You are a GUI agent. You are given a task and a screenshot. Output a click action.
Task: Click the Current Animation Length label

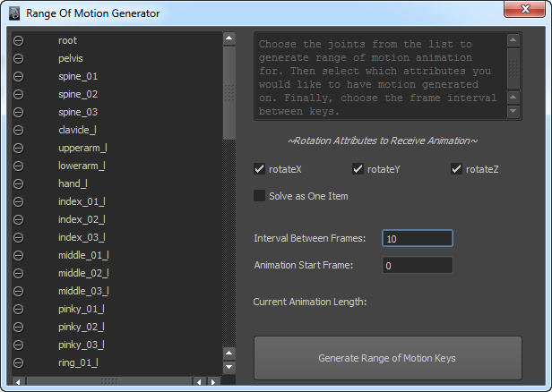(310, 302)
